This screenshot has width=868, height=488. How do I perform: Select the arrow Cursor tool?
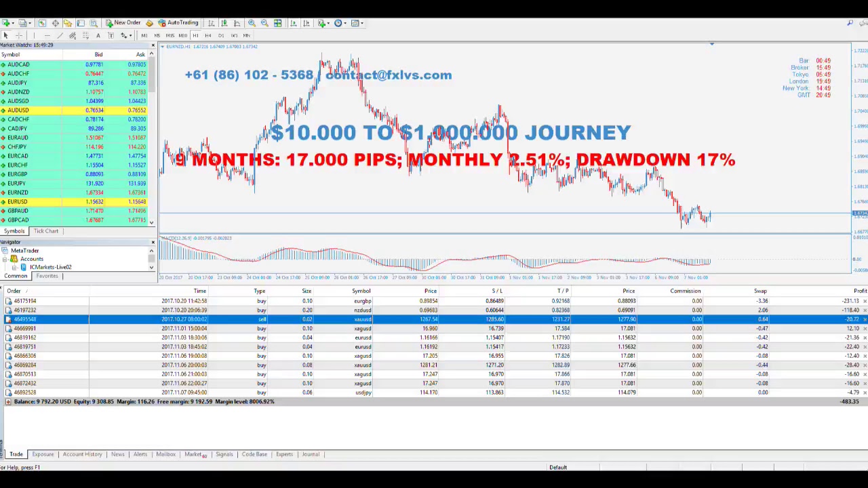6,35
